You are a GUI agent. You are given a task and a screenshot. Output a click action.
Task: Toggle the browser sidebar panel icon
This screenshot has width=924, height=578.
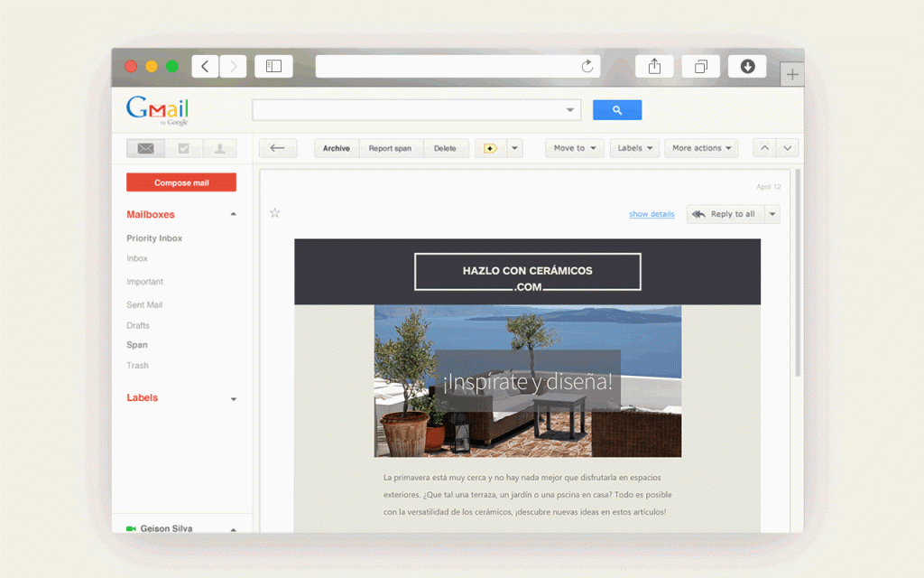(274, 67)
